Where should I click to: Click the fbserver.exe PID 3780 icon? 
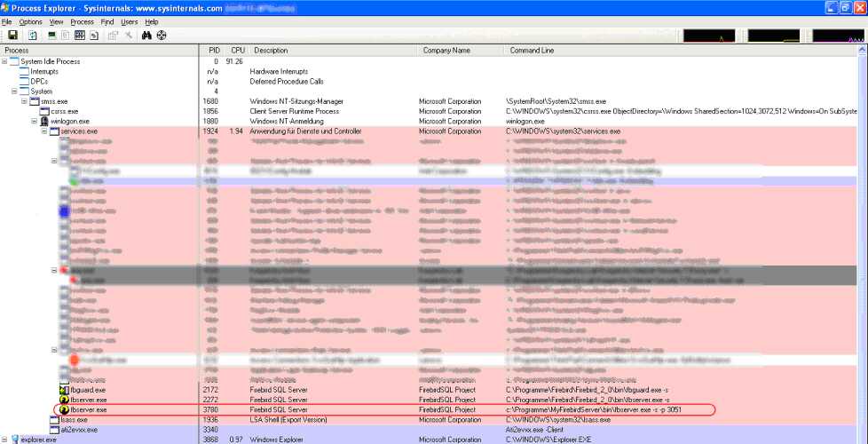64,409
